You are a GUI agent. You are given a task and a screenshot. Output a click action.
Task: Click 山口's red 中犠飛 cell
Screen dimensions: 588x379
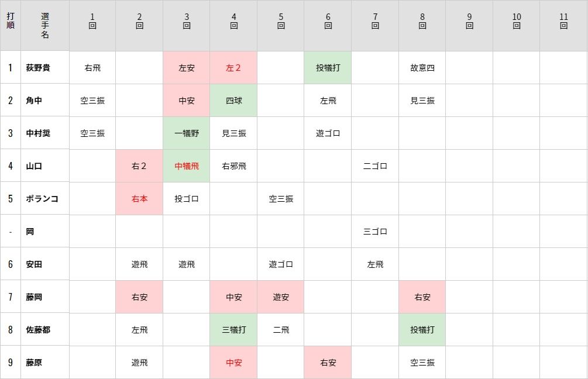[x=187, y=166]
